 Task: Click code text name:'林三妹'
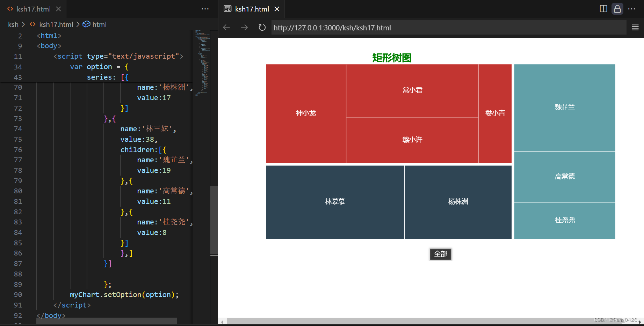pos(149,129)
